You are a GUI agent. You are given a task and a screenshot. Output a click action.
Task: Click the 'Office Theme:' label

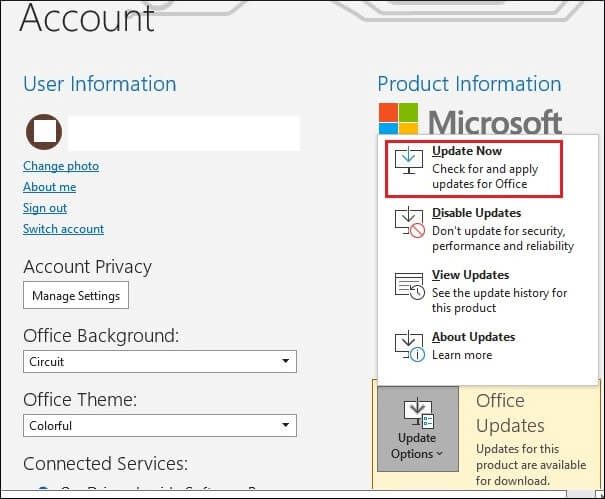coord(80,399)
